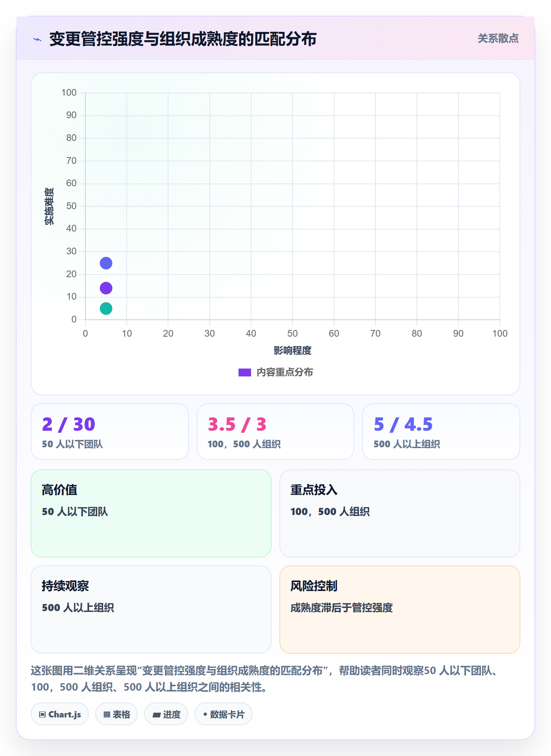Click 100，500 人组织 under the 3.5 / 3 value
Image resolution: width=551 pixels, height=756 pixels.
[x=244, y=444]
